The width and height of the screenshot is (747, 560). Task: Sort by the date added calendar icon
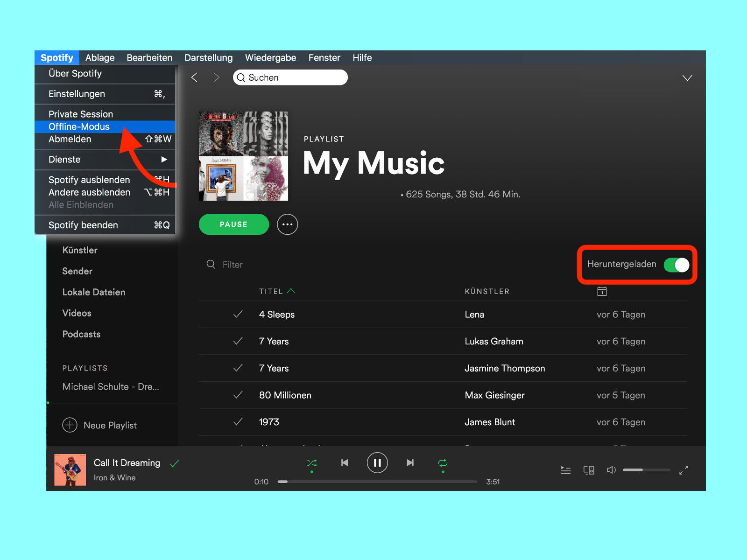pos(602,291)
